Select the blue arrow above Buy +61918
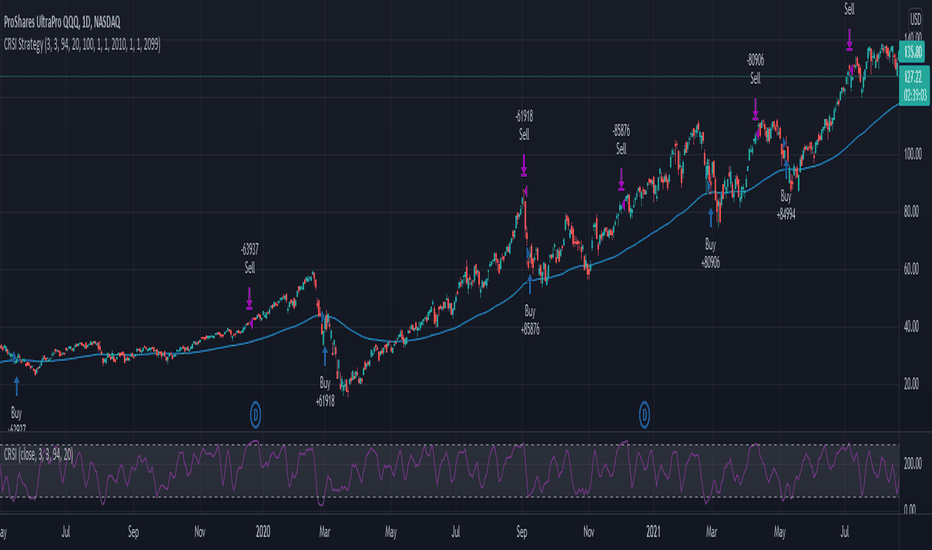Screen dimensions: 932x550 click(x=325, y=357)
